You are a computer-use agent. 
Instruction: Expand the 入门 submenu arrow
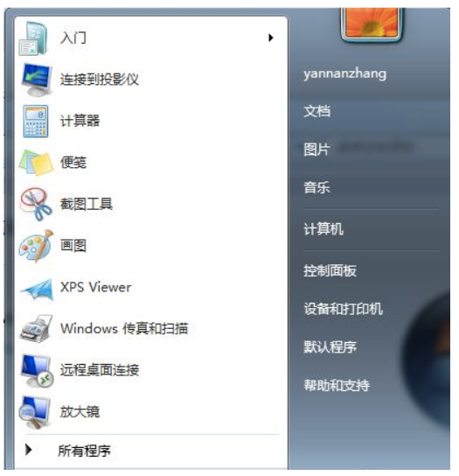271,38
